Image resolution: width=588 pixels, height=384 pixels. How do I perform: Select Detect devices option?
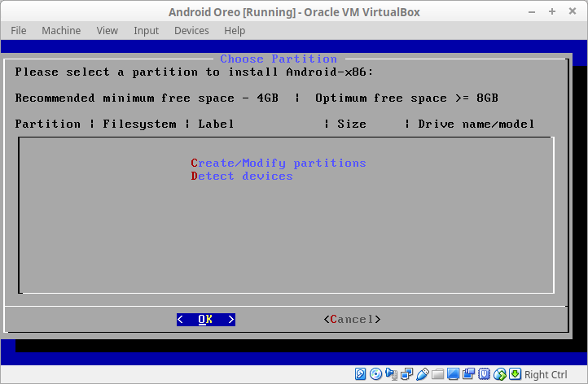click(x=242, y=176)
